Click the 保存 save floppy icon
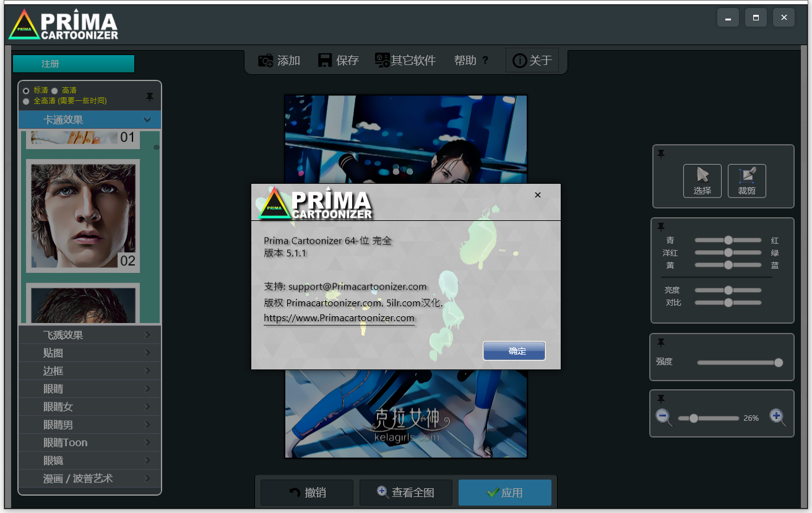This screenshot has width=812, height=513. tap(325, 61)
